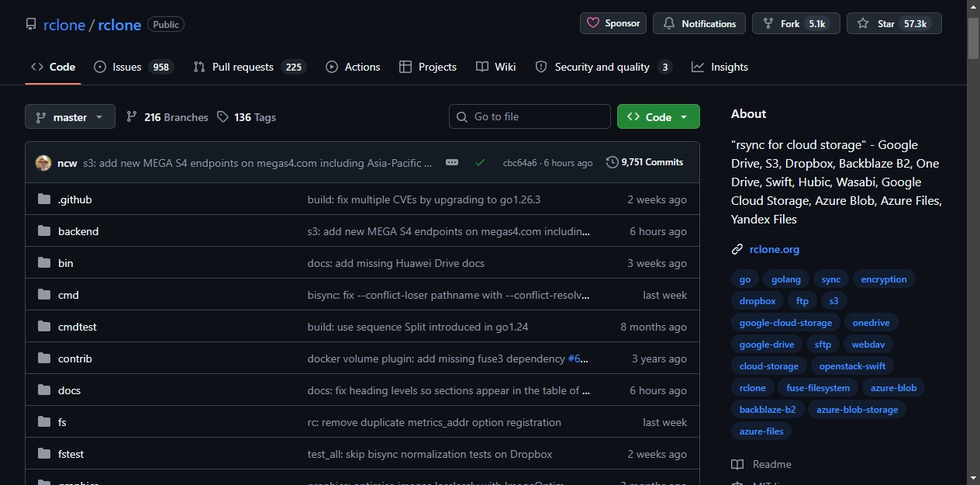Select the onedrive topic tag

871,323
